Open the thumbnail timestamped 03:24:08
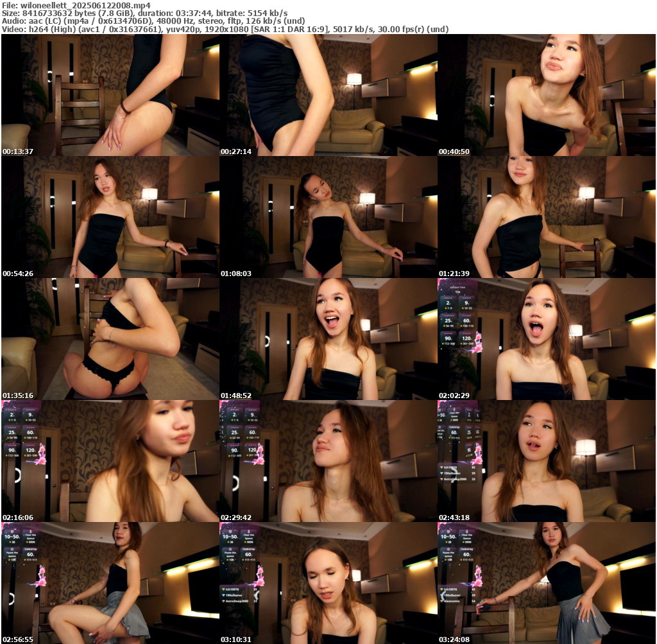The height and width of the screenshot is (644, 657). [x=547, y=583]
